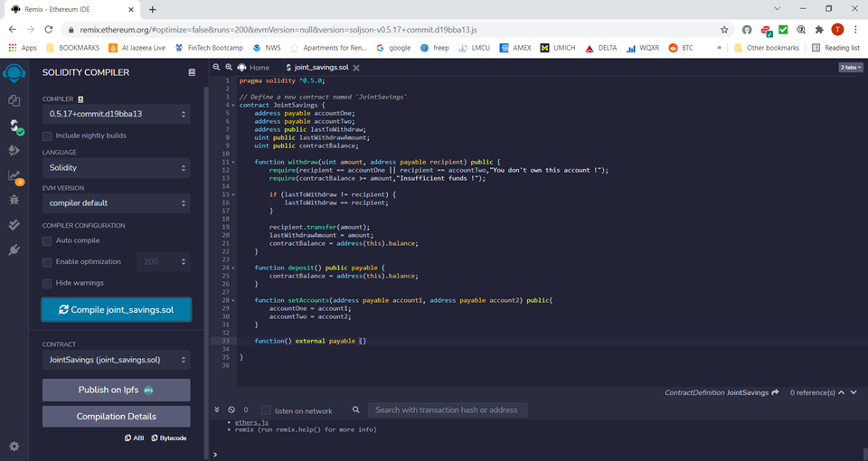Toggle the terminal collapse double-chevron icon
Screen dimensions: 868x461
pos(217,409)
